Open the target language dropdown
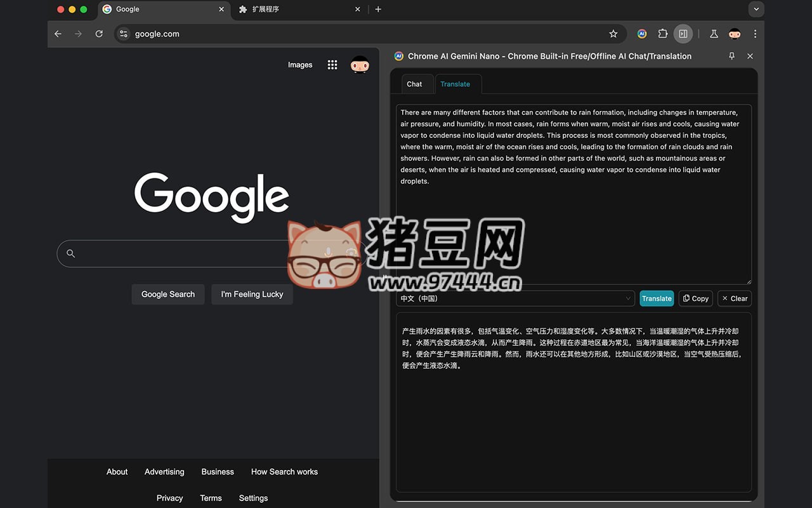Image resolution: width=812 pixels, height=508 pixels. pos(515,298)
